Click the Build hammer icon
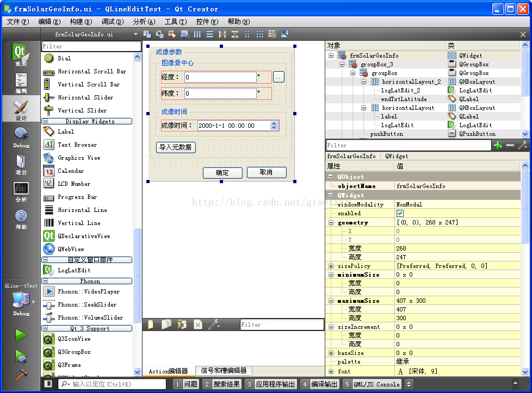Image resolution: width=532 pixels, height=393 pixels. click(21, 375)
